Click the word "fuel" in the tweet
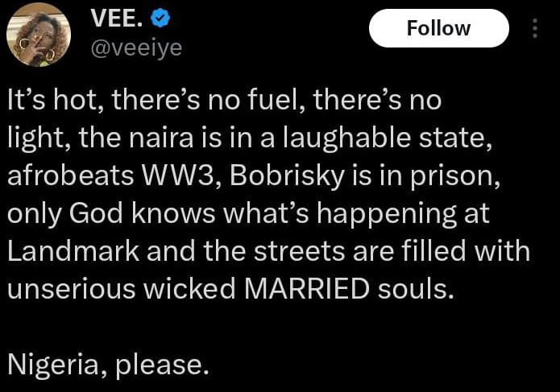The image size is (560, 392). click(276, 103)
